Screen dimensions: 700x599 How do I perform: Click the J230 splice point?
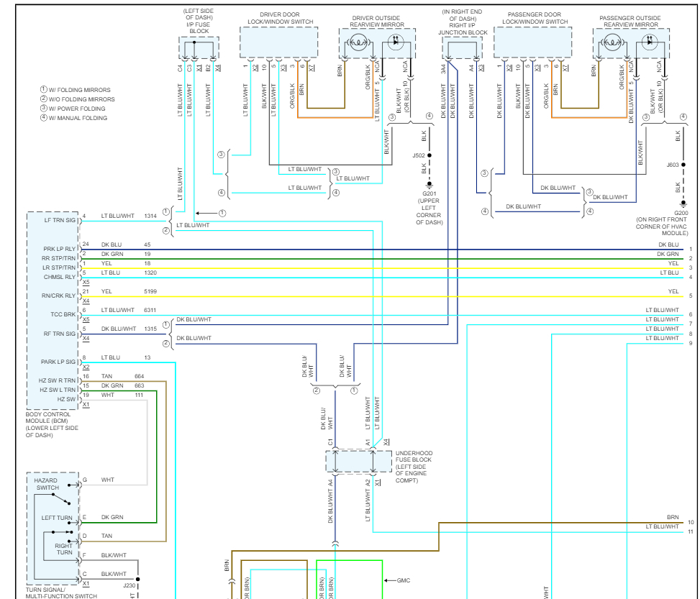click(x=138, y=578)
